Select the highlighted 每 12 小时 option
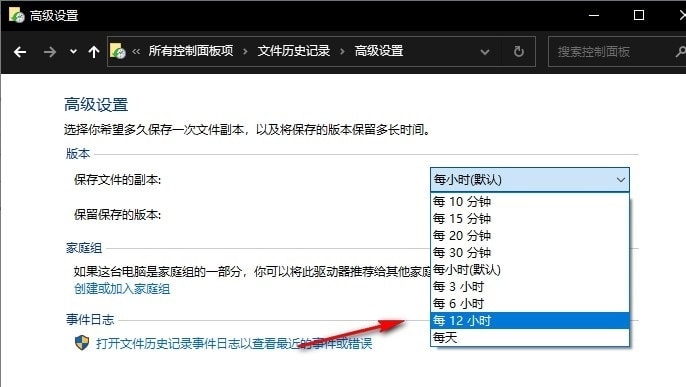 pyautogui.click(x=530, y=321)
